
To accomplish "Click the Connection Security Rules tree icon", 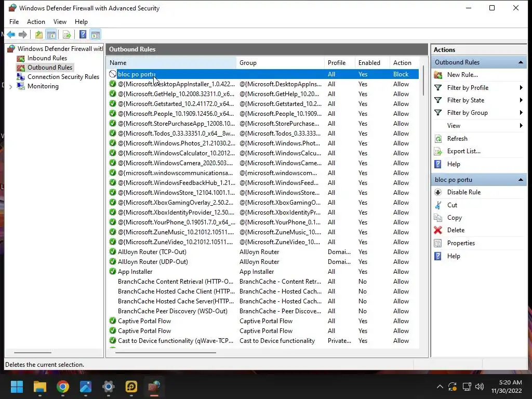I will pyautogui.click(x=21, y=77).
